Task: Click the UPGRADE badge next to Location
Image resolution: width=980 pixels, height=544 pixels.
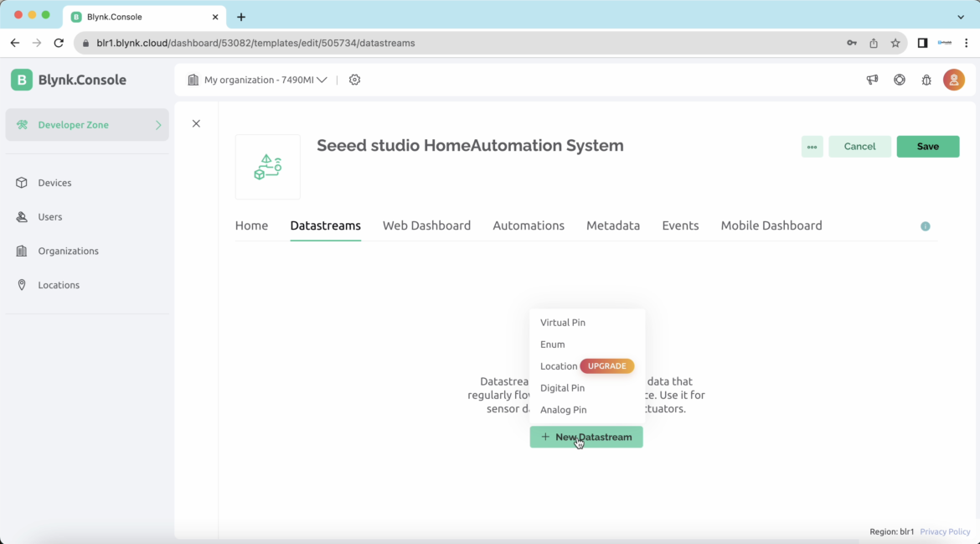Action: (606, 365)
